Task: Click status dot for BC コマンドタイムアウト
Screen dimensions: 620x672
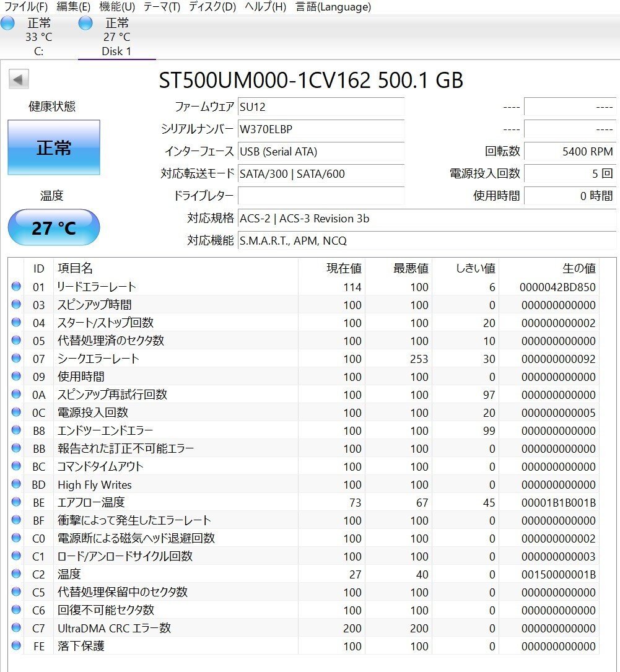Action: 16,466
